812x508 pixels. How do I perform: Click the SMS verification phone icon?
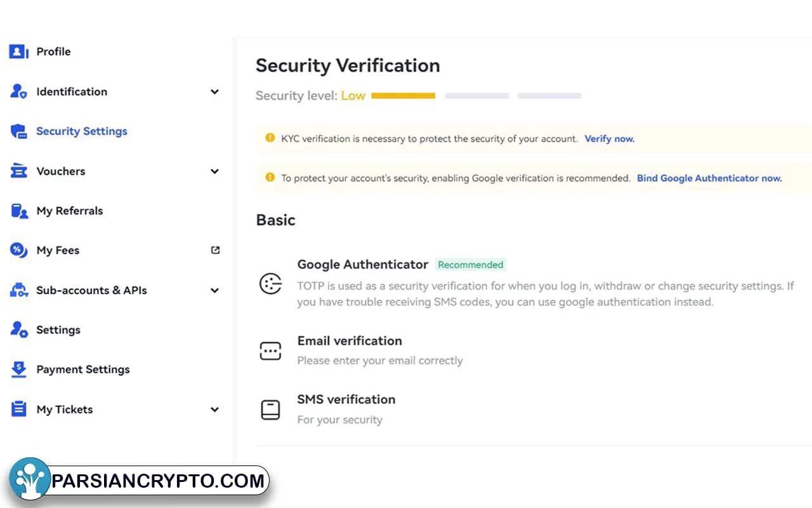coord(271,410)
